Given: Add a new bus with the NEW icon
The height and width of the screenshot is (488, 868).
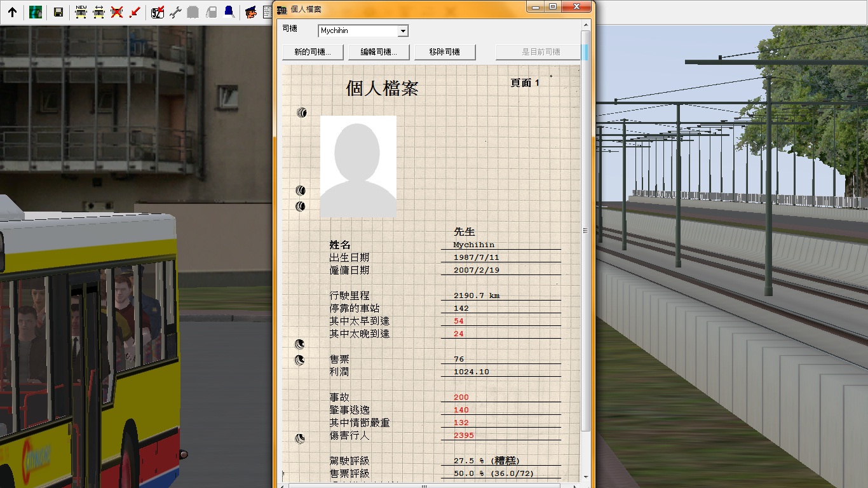Looking at the screenshot, I should [x=81, y=12].
